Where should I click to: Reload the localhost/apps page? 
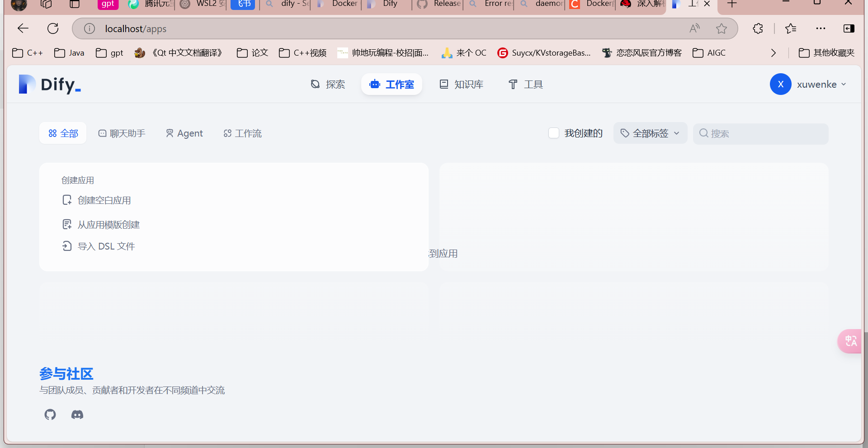(x=53, y=28)
